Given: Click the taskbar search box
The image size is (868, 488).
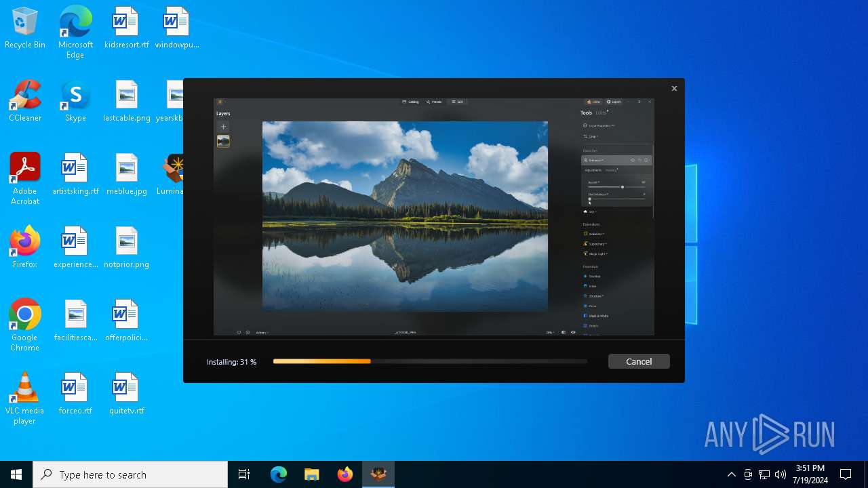Looking at the screenshot, I should click(130, 474).
